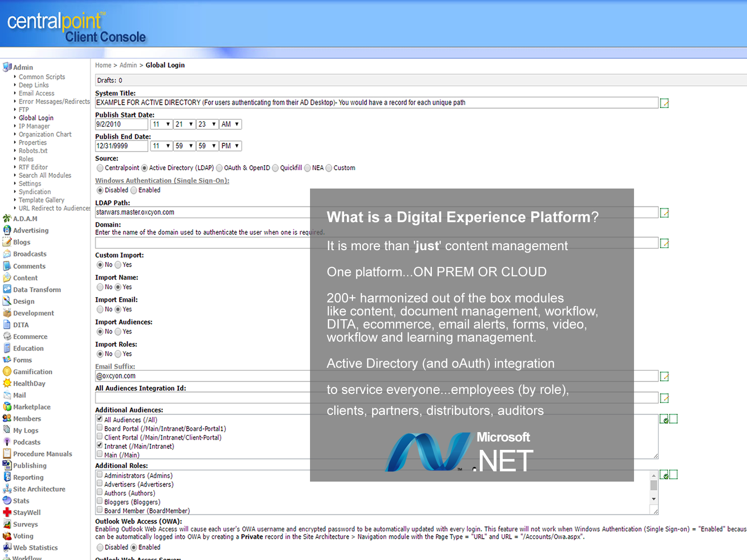Open Email Access in Admin menu
The width and height of the screenshot is (747, 560).
point(36,93)
